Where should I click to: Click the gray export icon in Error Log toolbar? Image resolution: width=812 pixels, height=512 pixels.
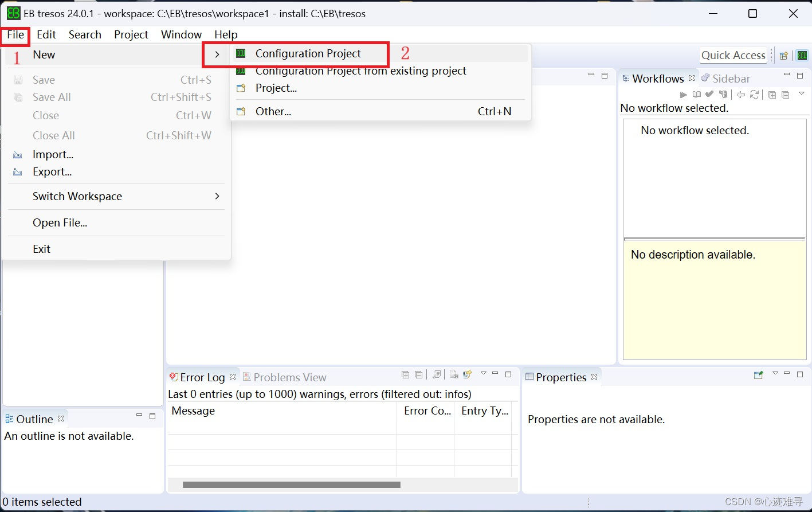pos(454,374)
